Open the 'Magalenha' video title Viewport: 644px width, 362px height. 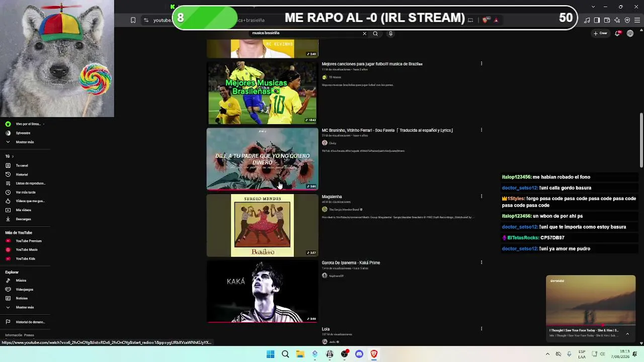[x=332, y=197]
